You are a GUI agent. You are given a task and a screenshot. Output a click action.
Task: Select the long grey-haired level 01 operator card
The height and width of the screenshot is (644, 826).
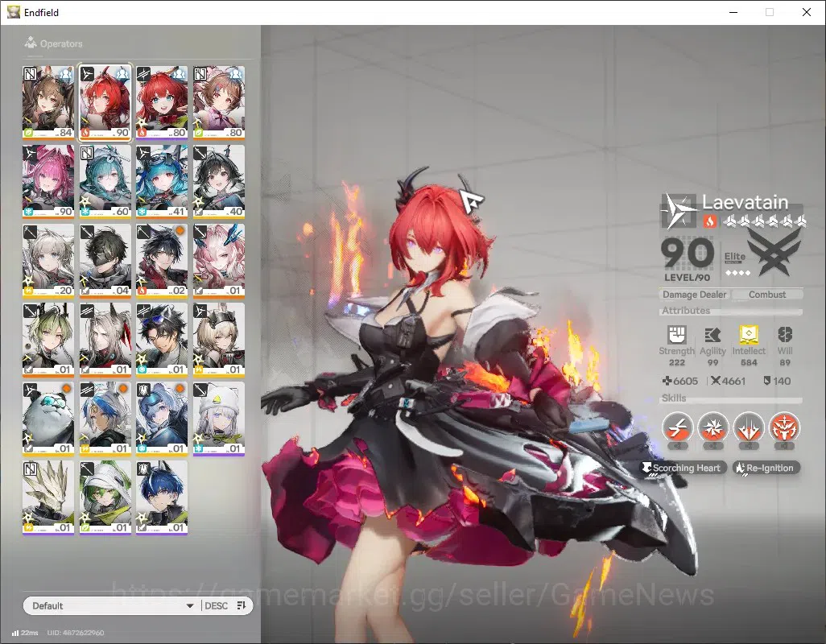coord(105,340)
